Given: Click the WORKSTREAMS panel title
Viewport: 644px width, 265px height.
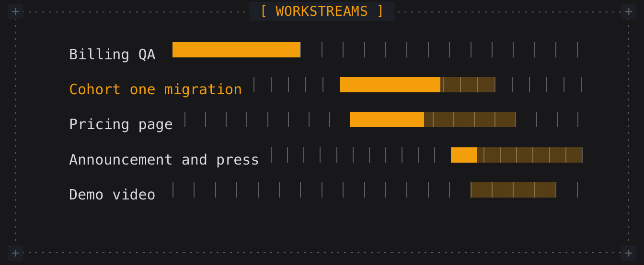Looking at the screenshot, I should click(x=322, y=11).
